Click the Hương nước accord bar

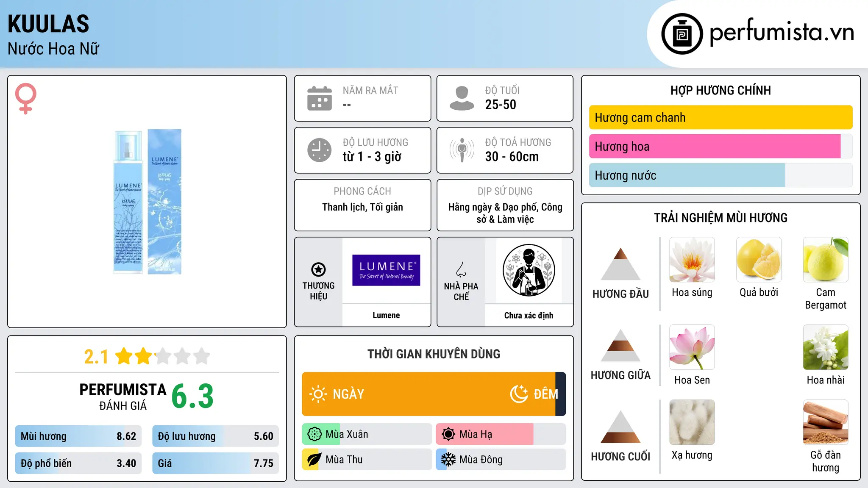pos(721,175)
